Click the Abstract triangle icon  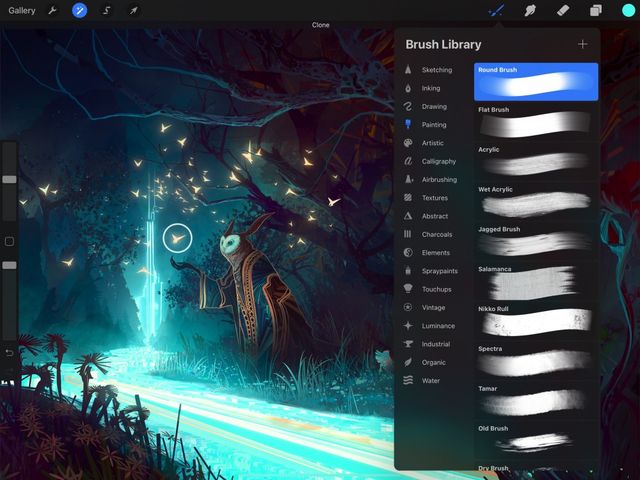tap(408, 216)
